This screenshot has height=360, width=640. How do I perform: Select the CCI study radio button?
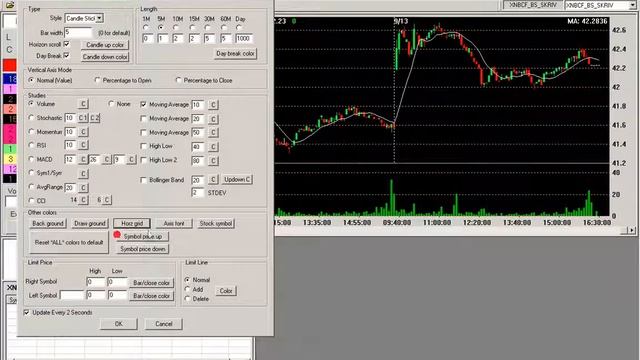(x=31, y=200)
